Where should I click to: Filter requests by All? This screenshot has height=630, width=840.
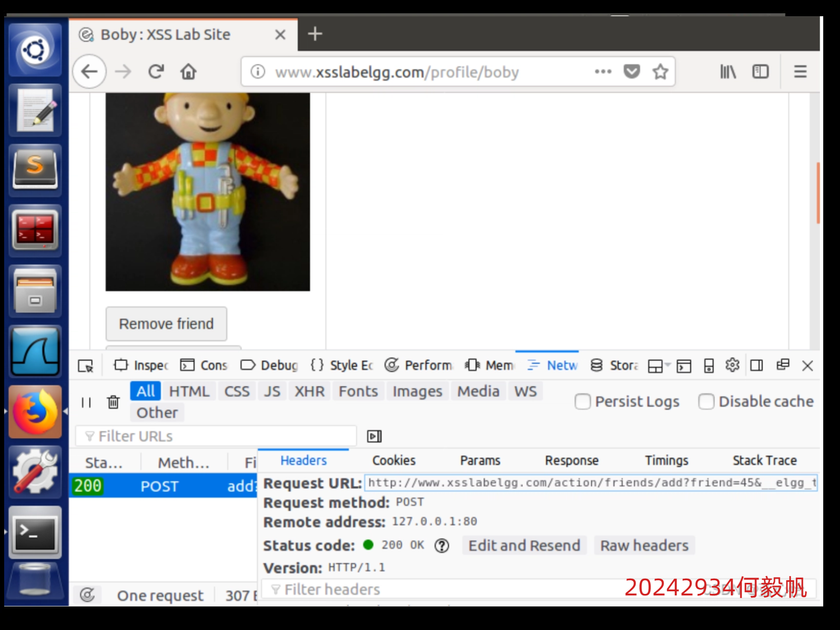pos(146,391)
